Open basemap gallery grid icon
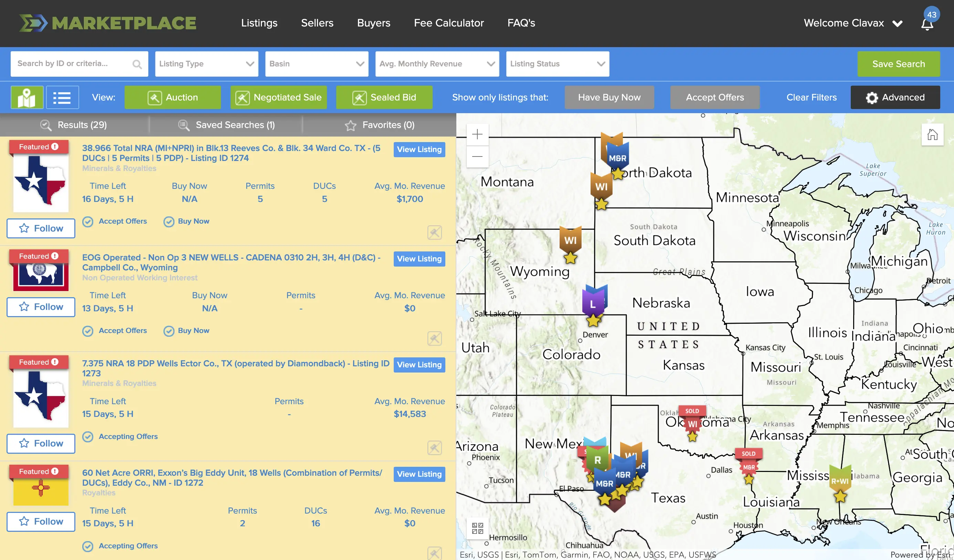The height and width of the screenshot is (560, 954). coord(477,528)
